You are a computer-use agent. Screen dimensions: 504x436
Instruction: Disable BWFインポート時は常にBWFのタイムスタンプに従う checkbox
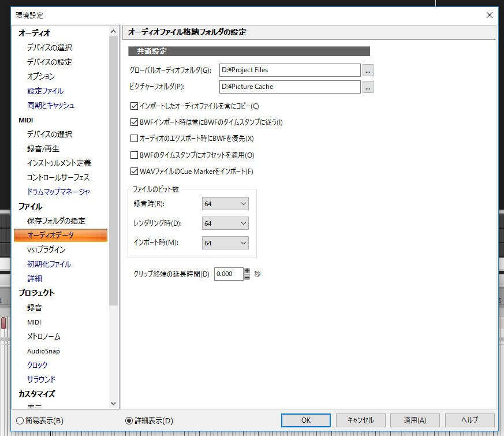(x=135, y=122)
